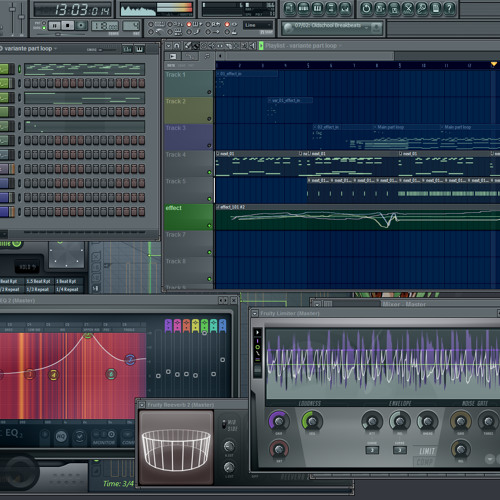Click the green play icon beside Playlist title
500x500 pixels.
click(x=261, y=46)
